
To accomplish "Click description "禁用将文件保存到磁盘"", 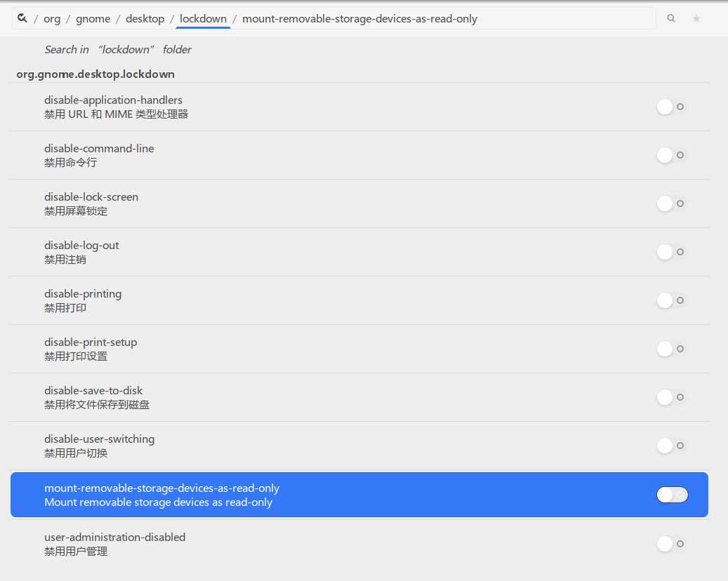I will [x=97, y=405].
